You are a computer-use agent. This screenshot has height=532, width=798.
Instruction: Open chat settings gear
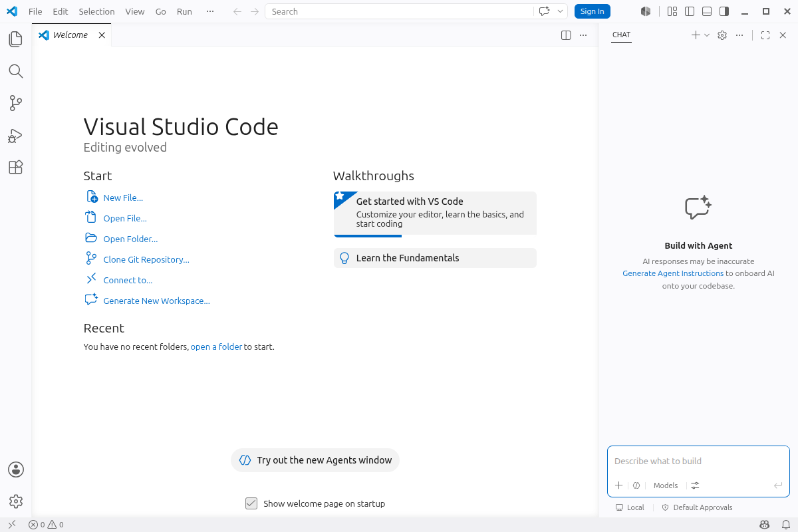click(722, 35)
